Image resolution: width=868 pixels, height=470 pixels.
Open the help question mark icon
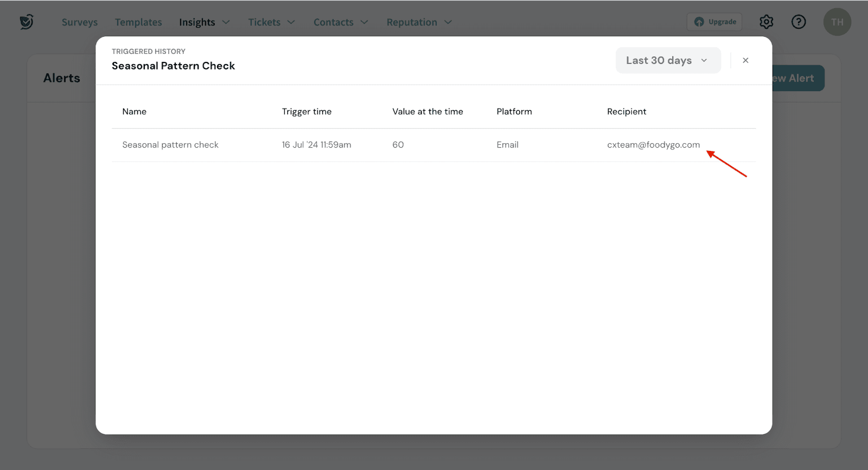click(x=799, y=22)
